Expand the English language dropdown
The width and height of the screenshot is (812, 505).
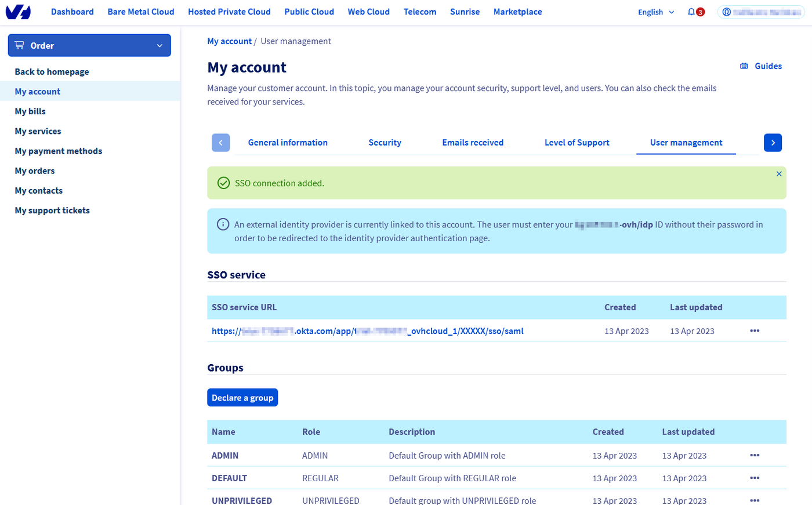(655, 12)
